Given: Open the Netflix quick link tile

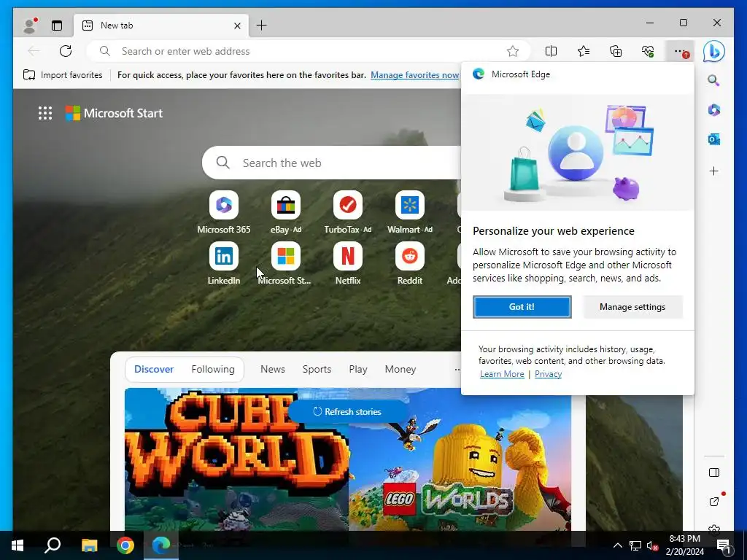Looking at the screenshot, I should point(348,263).
